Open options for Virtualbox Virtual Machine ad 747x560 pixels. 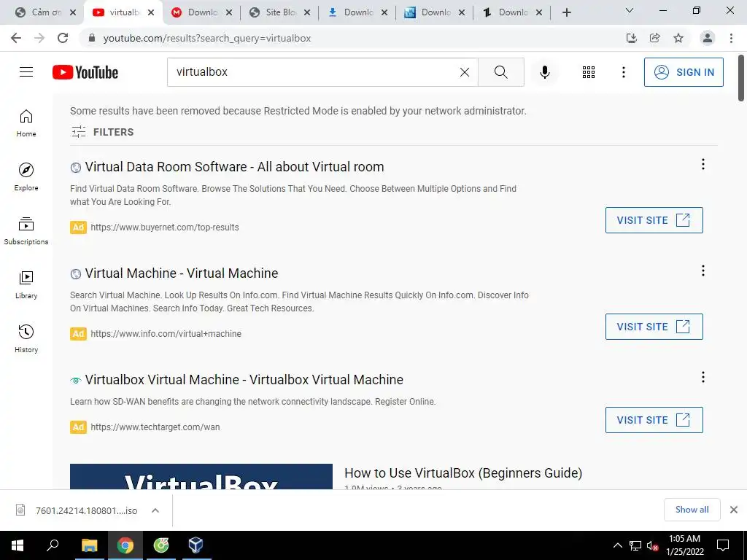pos(703,377)
